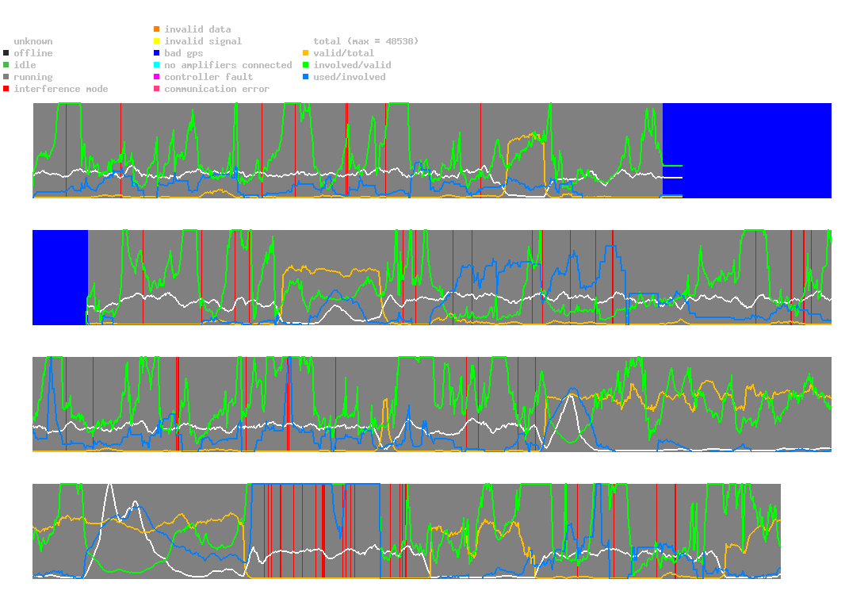Click the "communication error" legend text

pos(217,89)
